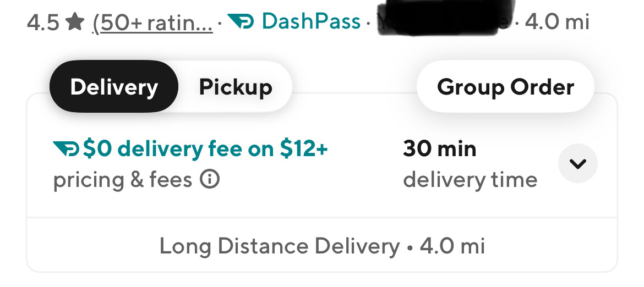
Task: Click the empty space between Pickup and Group Order
Action: pos(353,87)
